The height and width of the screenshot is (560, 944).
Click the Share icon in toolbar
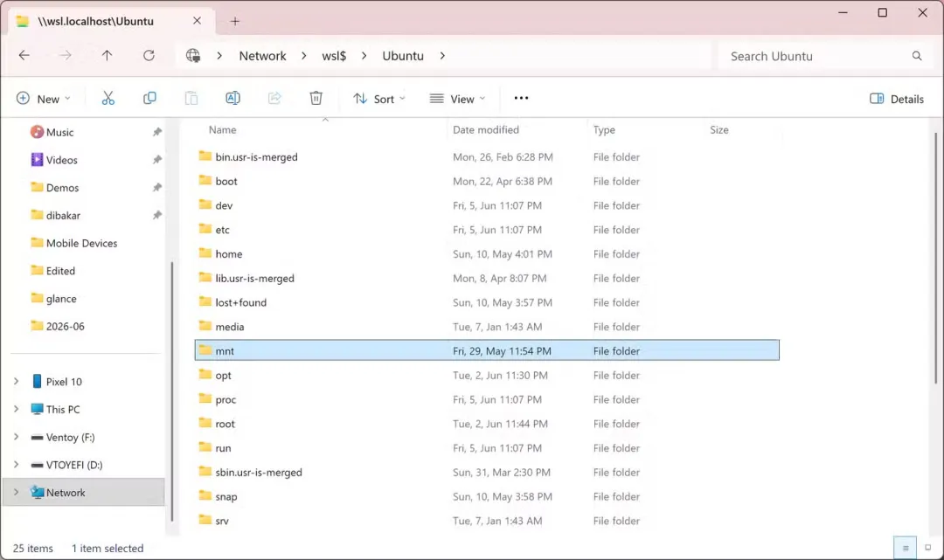point(274,98)
